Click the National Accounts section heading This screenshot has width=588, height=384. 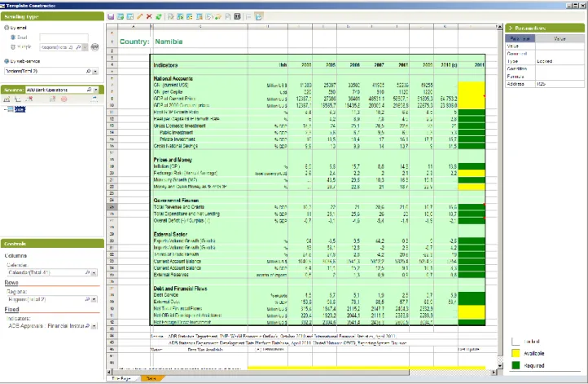173,78
